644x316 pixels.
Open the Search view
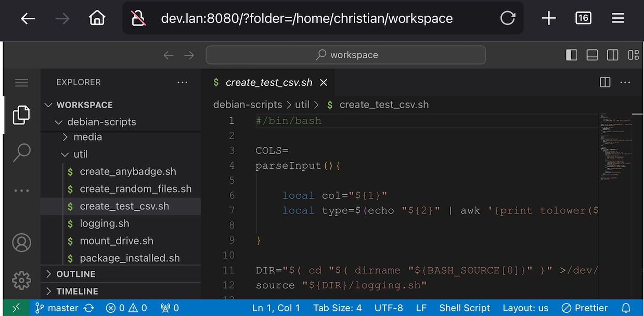click(21, 153)
